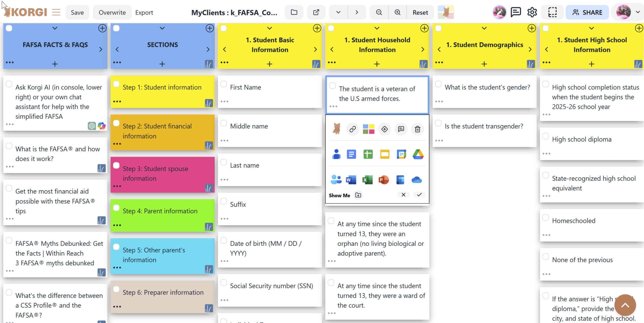
Task: Expand the SECTIONS column down chevron
Action: [162, 28]
